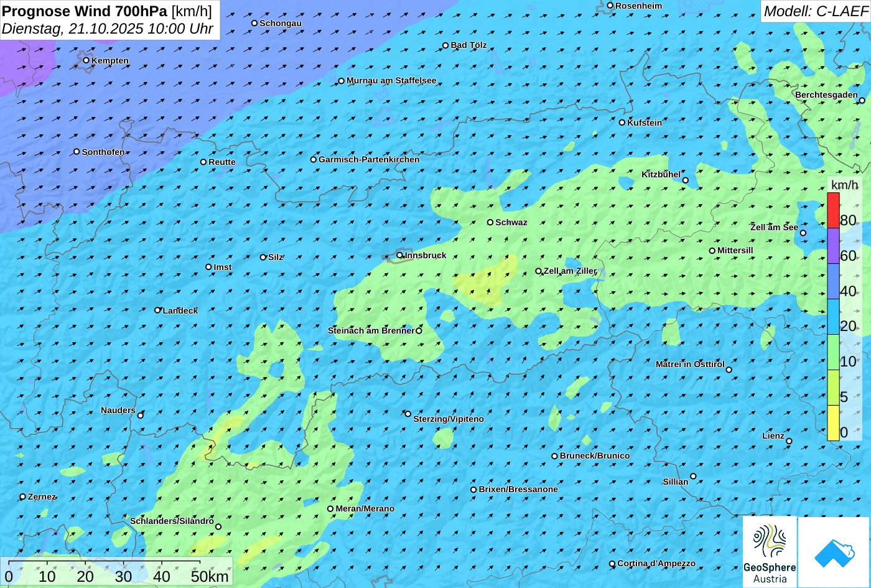Click the Reutte location marker

point(203,162)
